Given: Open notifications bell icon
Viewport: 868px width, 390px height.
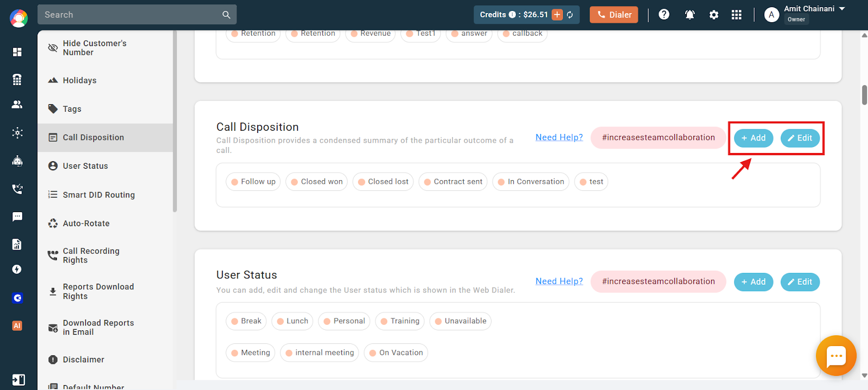Looking at the screenshot, I should 690,15.
